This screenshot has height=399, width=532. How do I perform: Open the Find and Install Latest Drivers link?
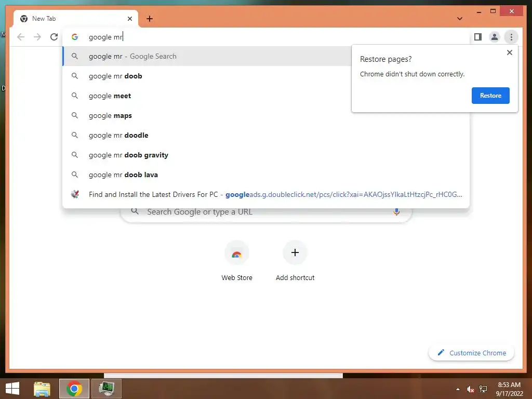pyautogui.click(x=266, y=194)
